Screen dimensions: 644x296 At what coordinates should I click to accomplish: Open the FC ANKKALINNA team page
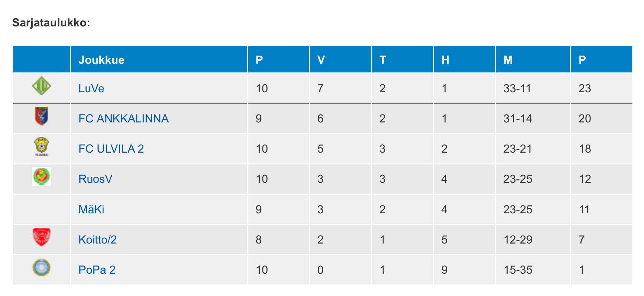pos(123,119)
